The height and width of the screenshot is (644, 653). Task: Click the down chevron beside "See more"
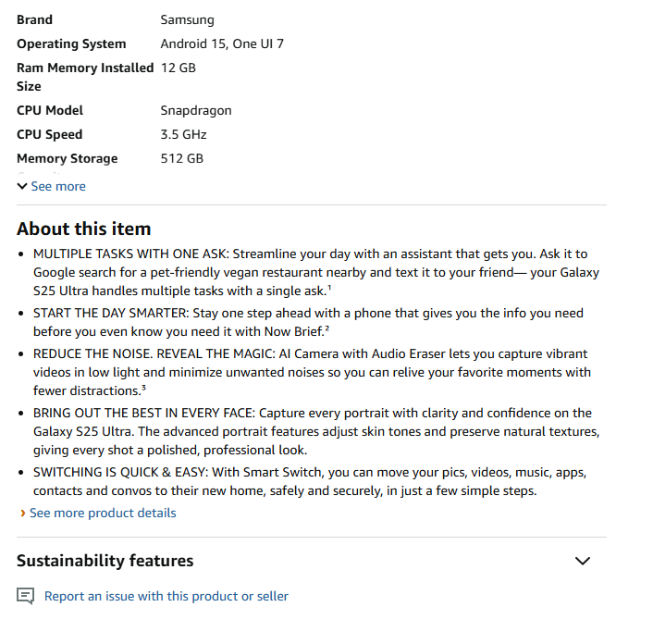click(22, 186)
